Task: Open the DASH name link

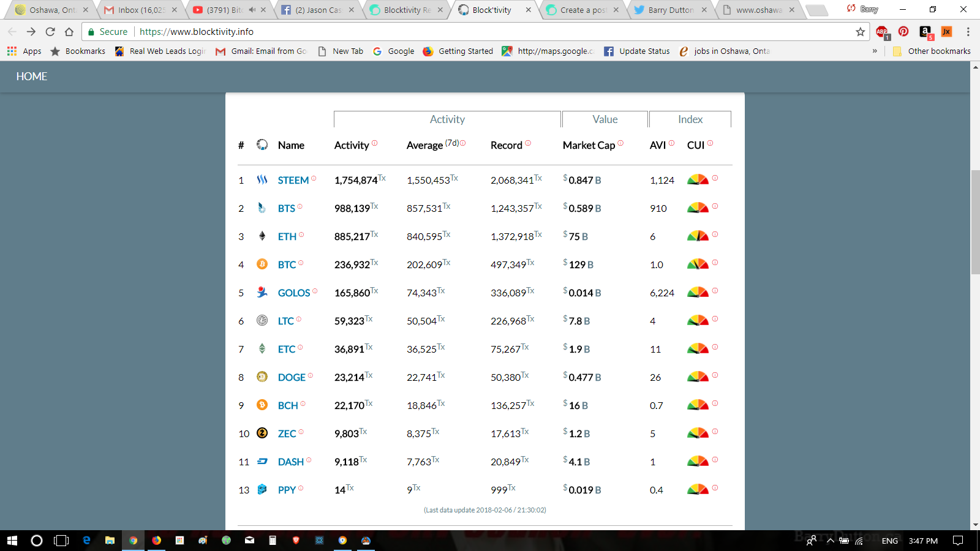Action: [291, 462]
